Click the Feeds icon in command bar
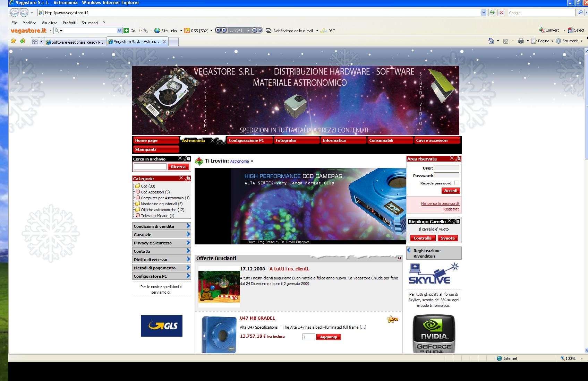The width and height of the screenshot is (588, 381). click(x=506, y=41)
